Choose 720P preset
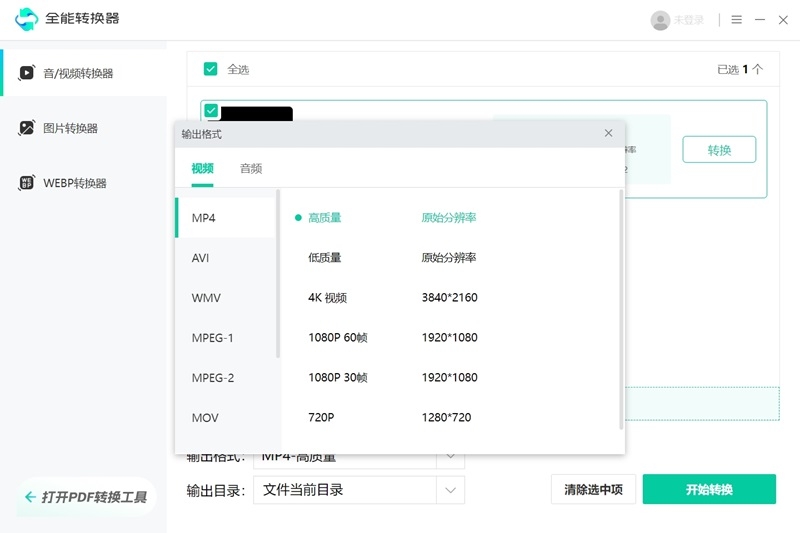 (x=321, y=417)
